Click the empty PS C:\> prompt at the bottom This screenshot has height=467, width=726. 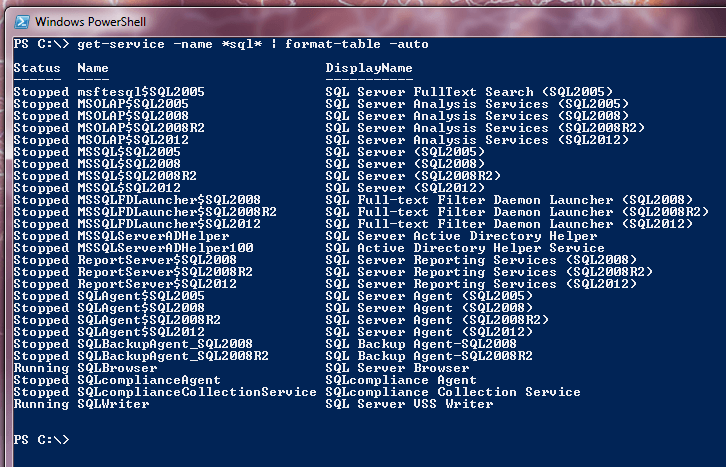click(41, 440)
